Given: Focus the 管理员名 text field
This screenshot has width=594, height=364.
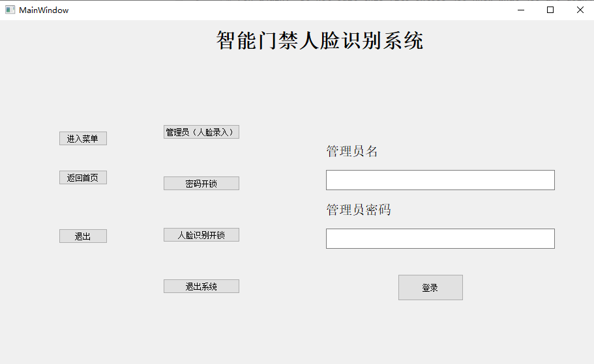Looking at the screenshot, I should (x=440, y=180).
